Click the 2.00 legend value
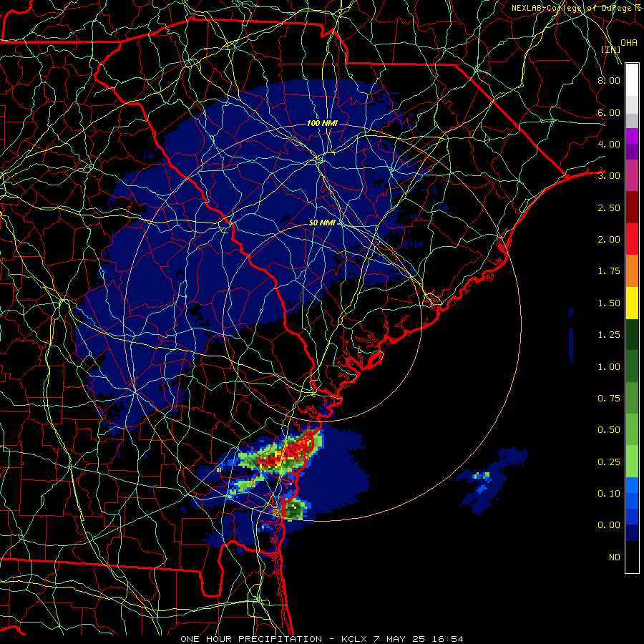This screenshot has height=644, width=644. point(609,240)
